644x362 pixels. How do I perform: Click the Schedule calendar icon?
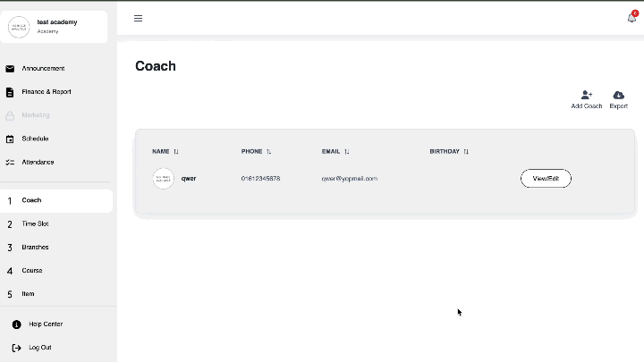click(x=10, y=139)
